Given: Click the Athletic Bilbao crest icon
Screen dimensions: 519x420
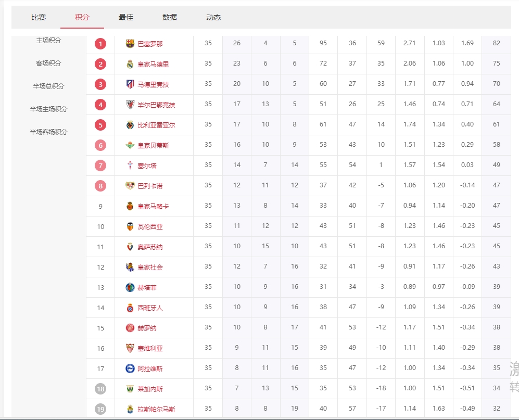Looking at the screenshot, I should point(130,105).
